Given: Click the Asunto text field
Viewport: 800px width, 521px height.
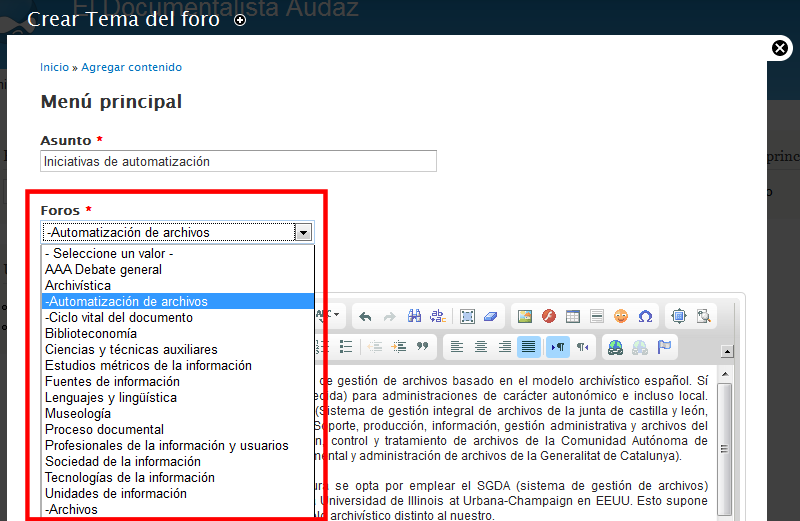Looking at the screenshot, I should (x=238, y=161).
